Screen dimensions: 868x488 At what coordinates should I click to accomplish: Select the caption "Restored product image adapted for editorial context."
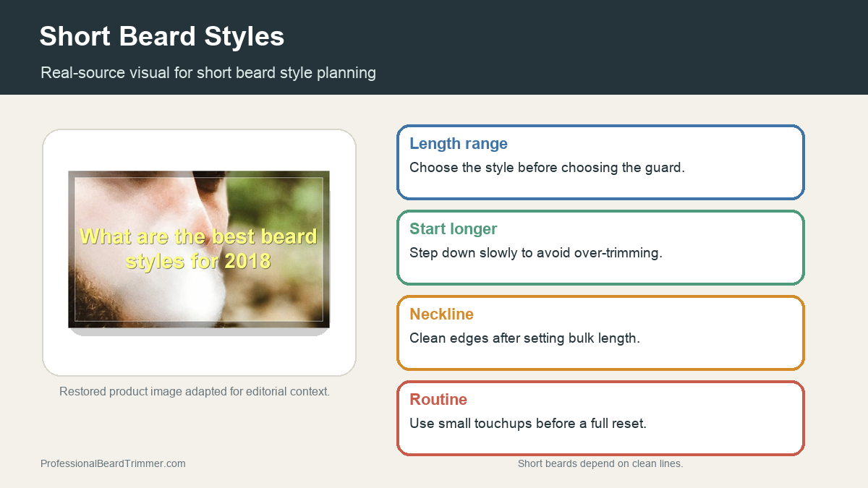[195, 392]
